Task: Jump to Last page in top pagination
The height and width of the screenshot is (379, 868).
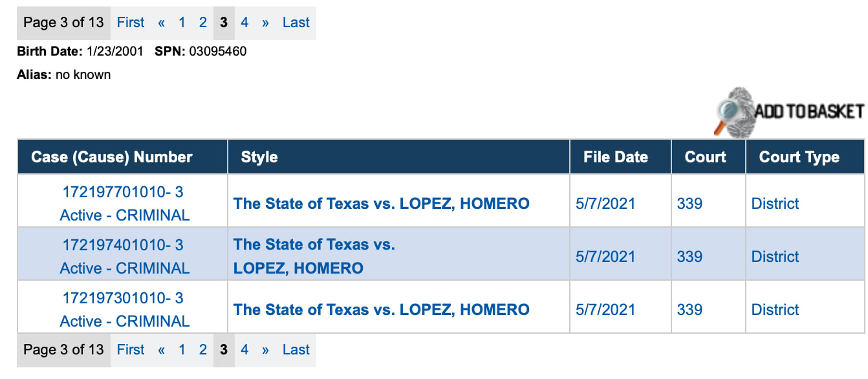Action: coord(296,23)
